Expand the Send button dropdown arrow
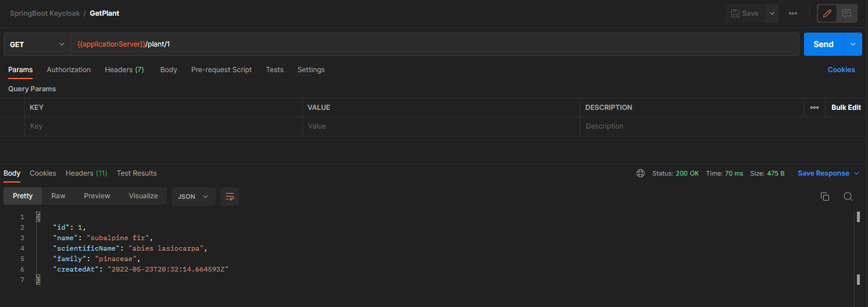The height and width of the screenshot is (307, 868). coord(853,44)
